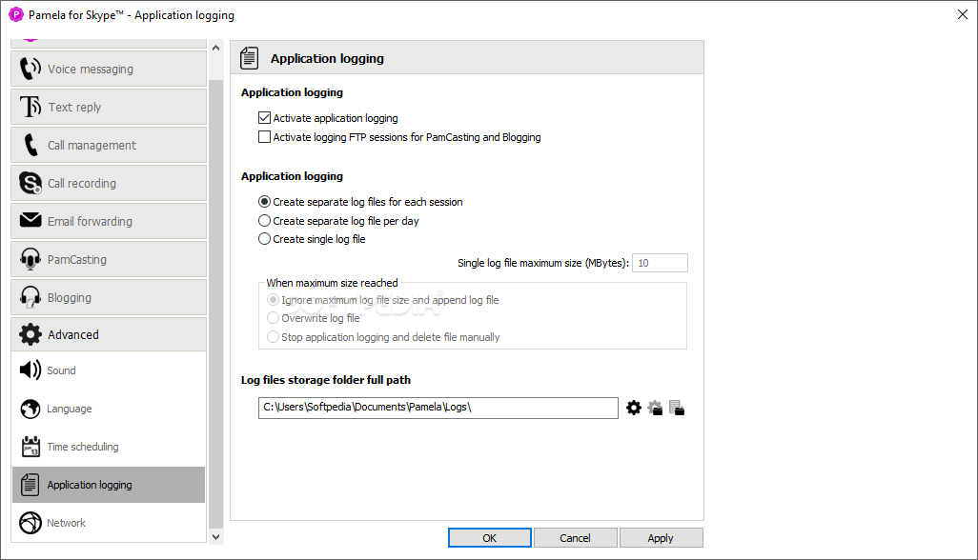978x560 pixels.
Task: Open the Blogging section
Action: point(109,297)
